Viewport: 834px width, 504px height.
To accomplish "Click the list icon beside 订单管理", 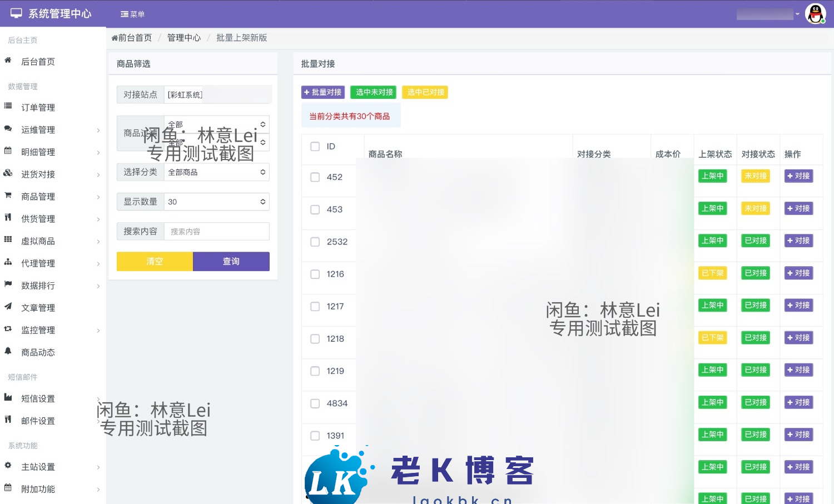I will point(8,106).
